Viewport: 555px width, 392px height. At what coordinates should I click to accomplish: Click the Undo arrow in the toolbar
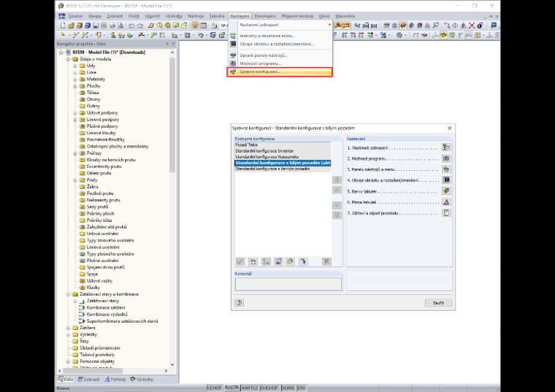click(131, 26)
